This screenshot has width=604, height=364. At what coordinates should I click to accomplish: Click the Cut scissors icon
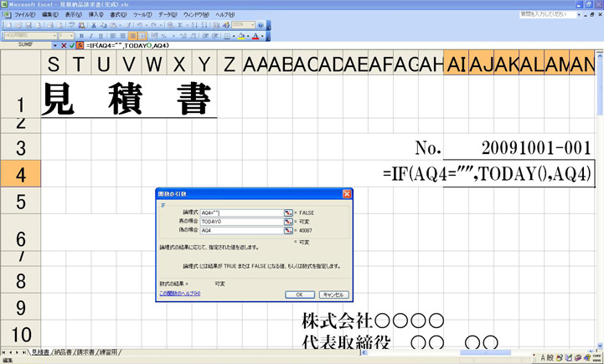tap(94, 25)
